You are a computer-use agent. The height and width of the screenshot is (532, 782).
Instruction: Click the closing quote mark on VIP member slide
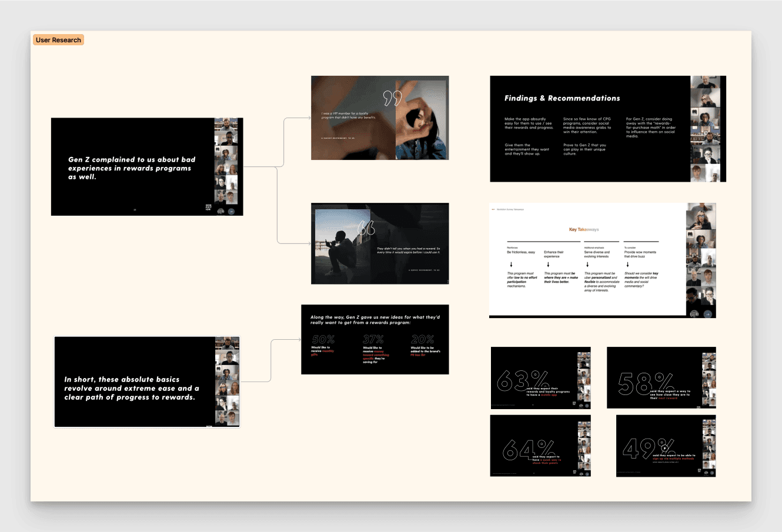coord(392,98)
